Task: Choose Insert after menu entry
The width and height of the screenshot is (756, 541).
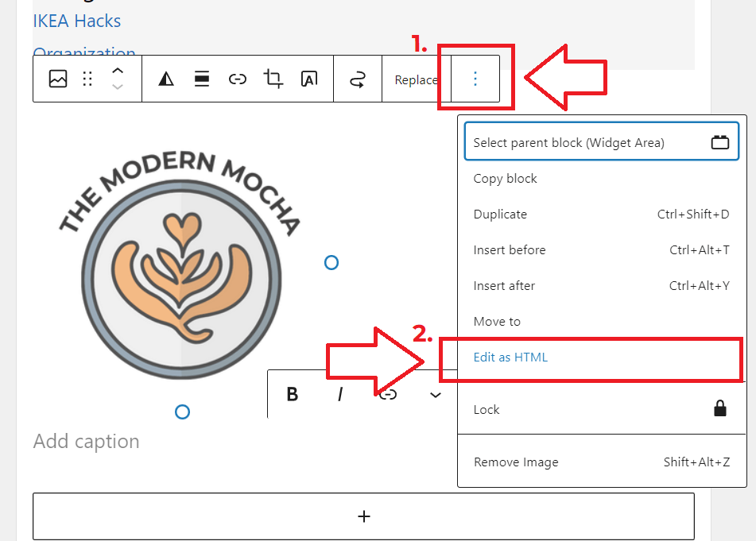Action: click(x=601, y=286)
